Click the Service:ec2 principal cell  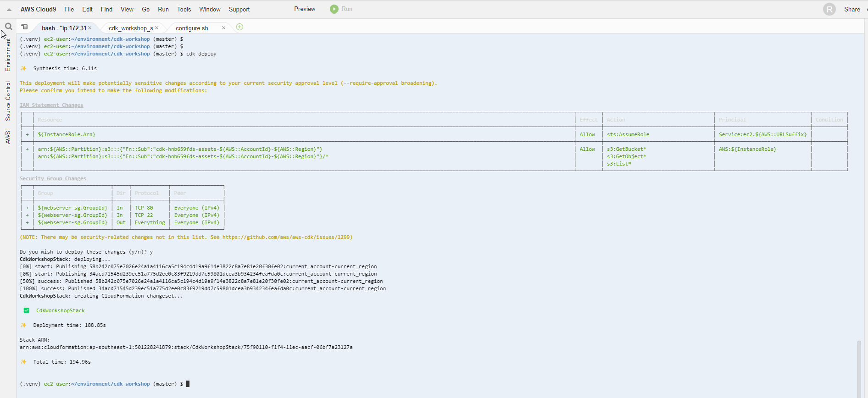(x=762, y=134)
